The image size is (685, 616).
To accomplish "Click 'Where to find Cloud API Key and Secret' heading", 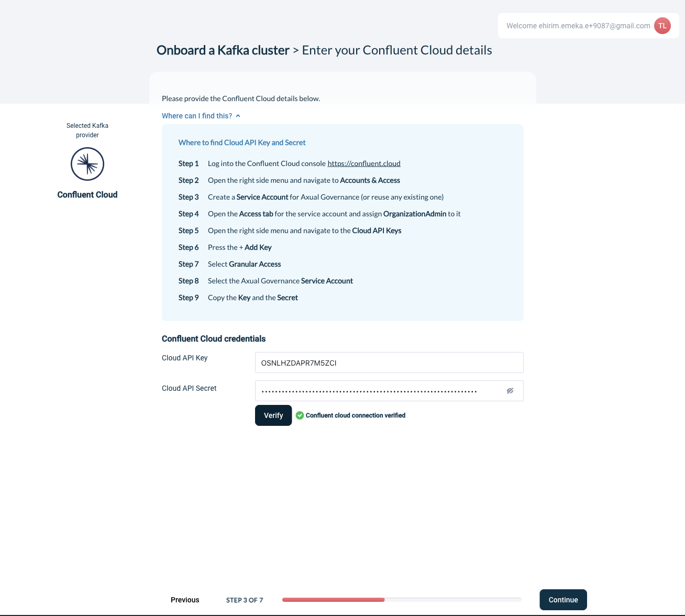I will pos(242,142).
